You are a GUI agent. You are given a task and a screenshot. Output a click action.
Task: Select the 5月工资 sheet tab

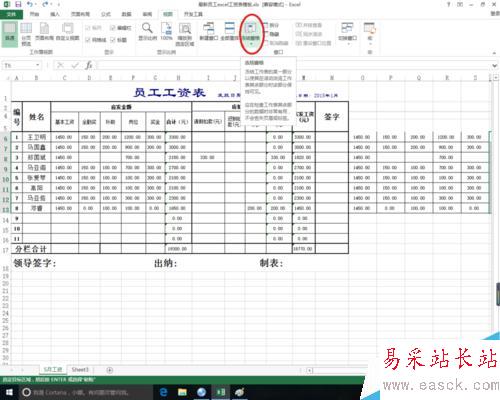53,370
